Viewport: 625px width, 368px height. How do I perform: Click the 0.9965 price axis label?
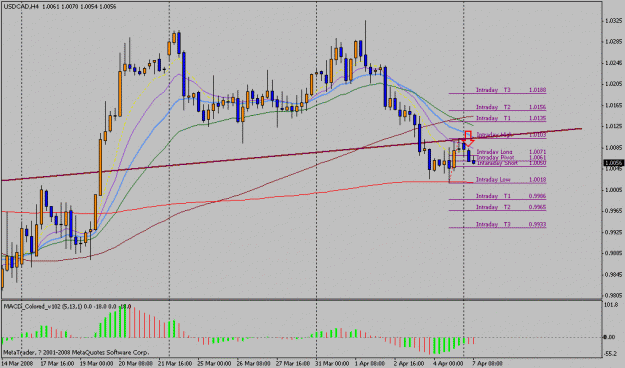613,211
